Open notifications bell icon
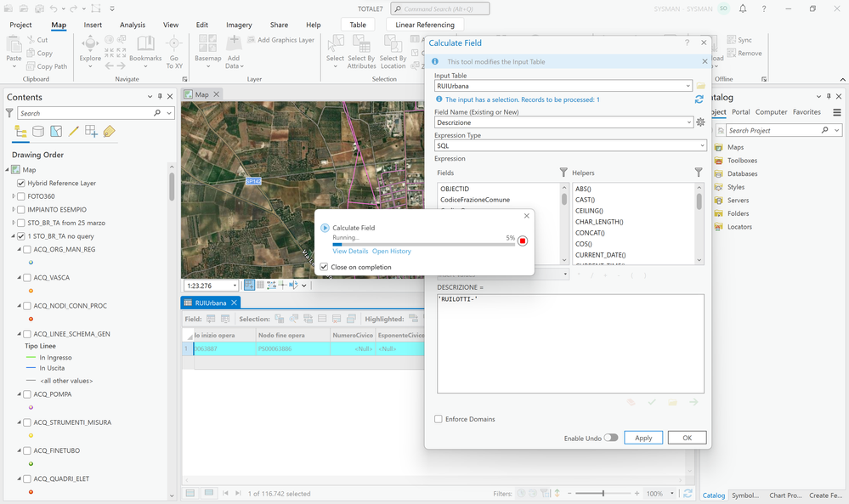The image size is (849, 504). click(x=743, y=8)
